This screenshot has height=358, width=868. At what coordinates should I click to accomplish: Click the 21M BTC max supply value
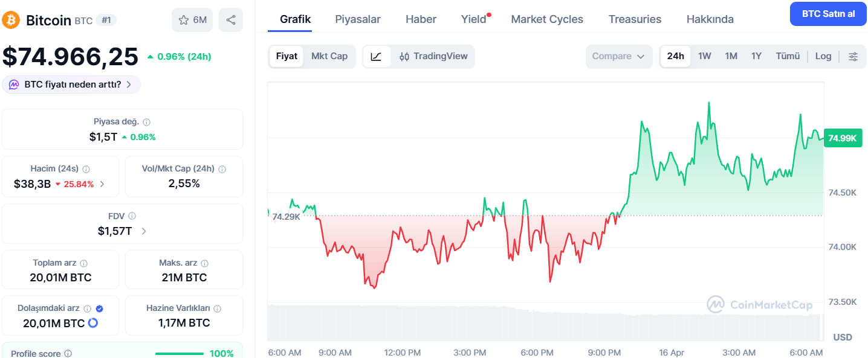click(x=183, y=278)
